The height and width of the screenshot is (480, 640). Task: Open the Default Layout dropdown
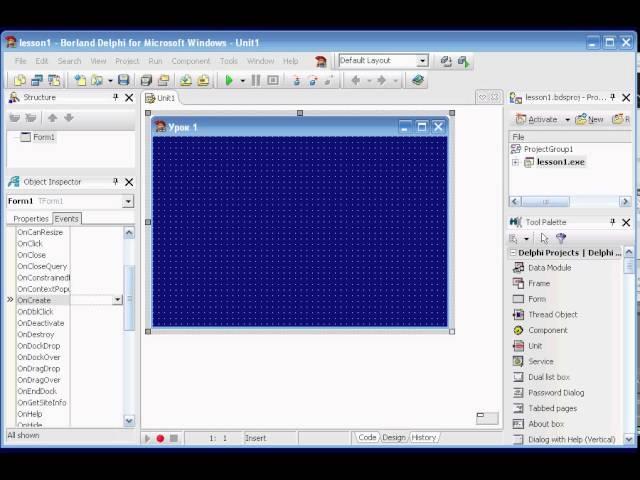[x=423, y=61]
